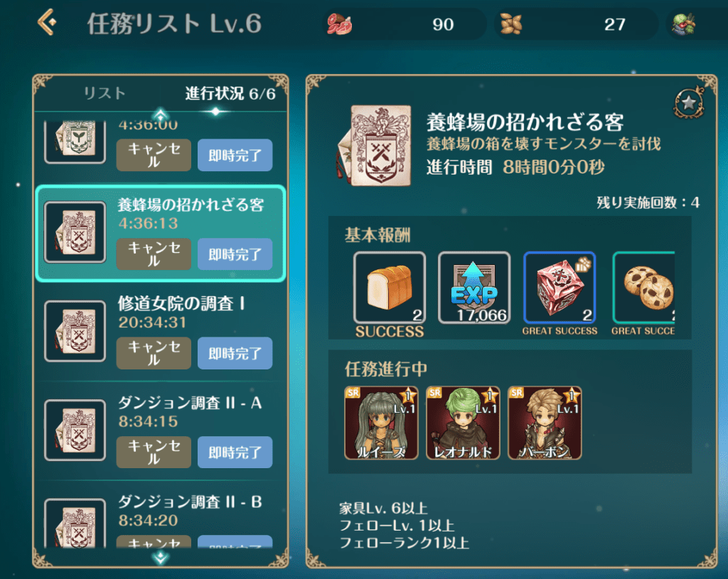Go back using the arrow icon

point(48,23)
